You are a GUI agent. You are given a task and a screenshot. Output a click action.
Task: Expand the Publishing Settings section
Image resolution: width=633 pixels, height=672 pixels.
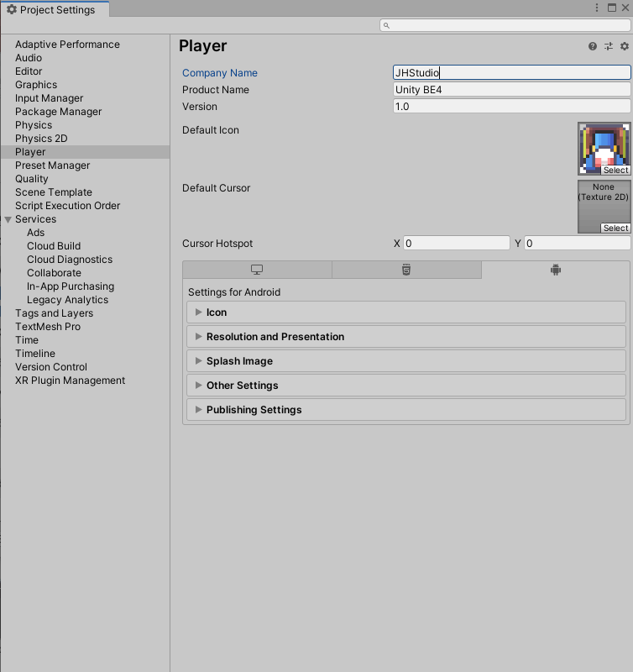pyautogui.click(x=406, y=410)
